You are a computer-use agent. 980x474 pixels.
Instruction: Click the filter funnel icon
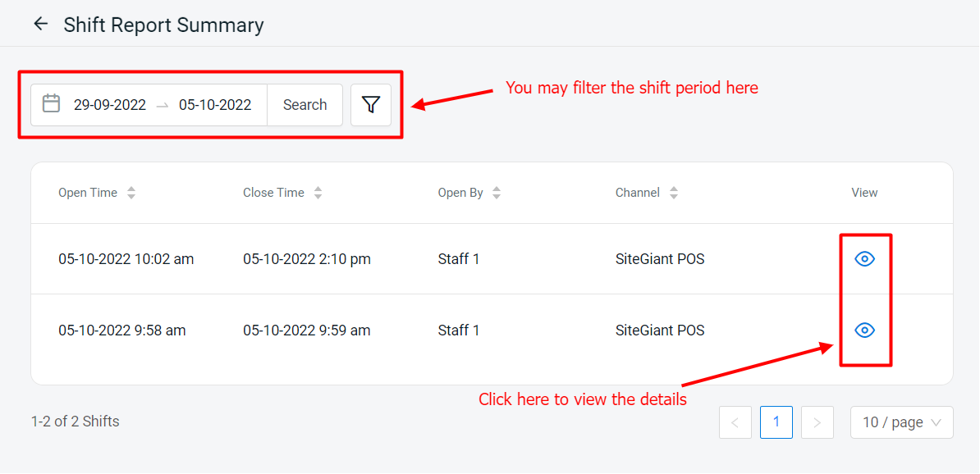371,104
